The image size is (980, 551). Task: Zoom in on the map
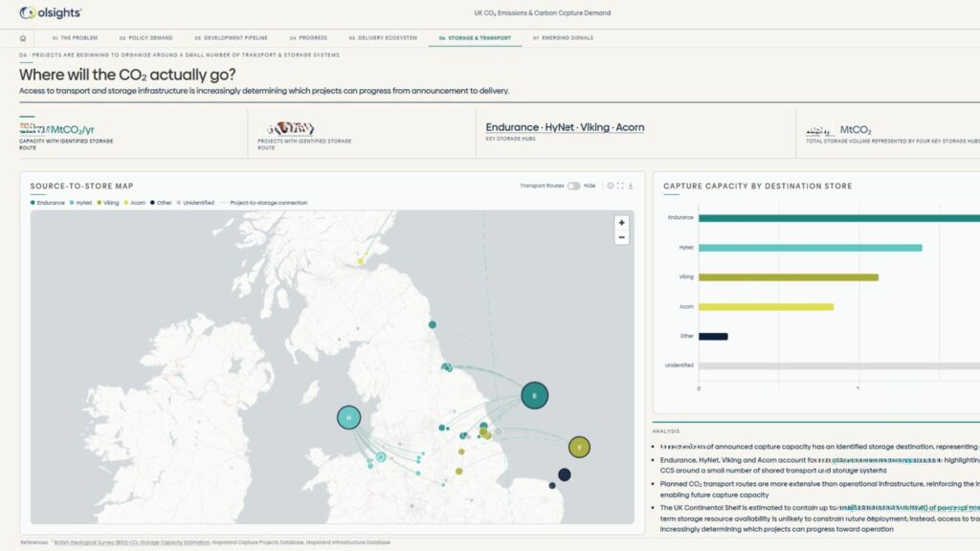[621, 222]
